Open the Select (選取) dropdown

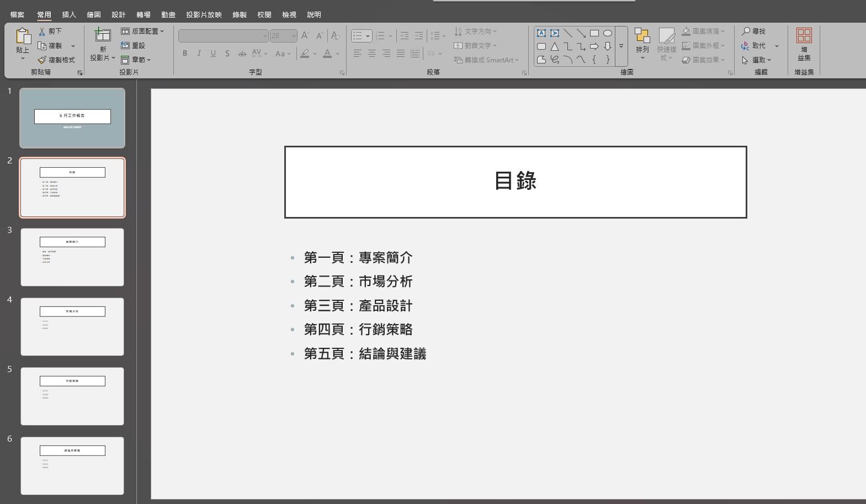[x=756, y=60]
